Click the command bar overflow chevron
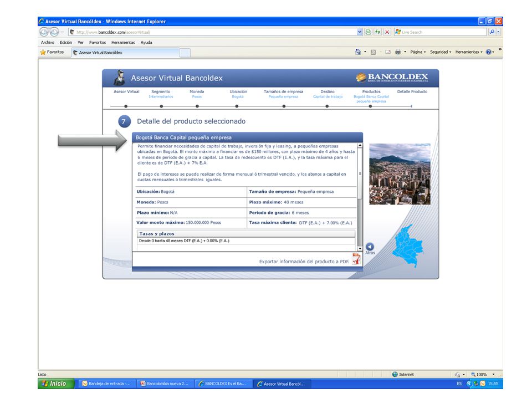532x399 pixels. (x=500, y=49)
